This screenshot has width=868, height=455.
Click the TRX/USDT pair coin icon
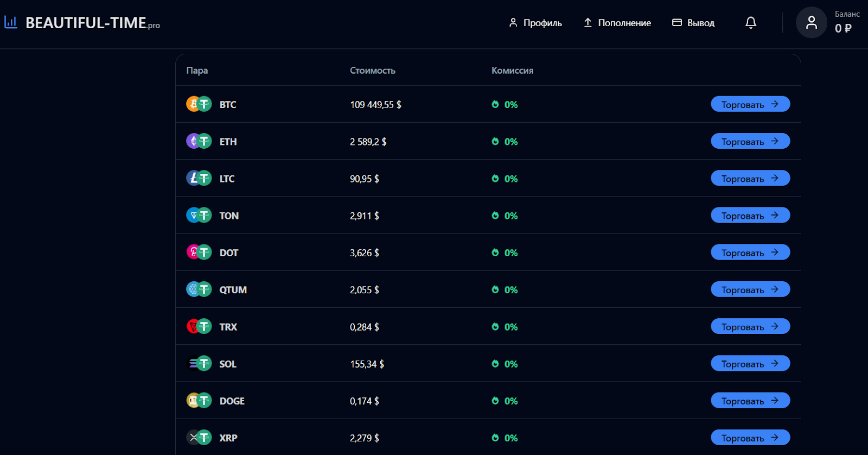(199, 326)
